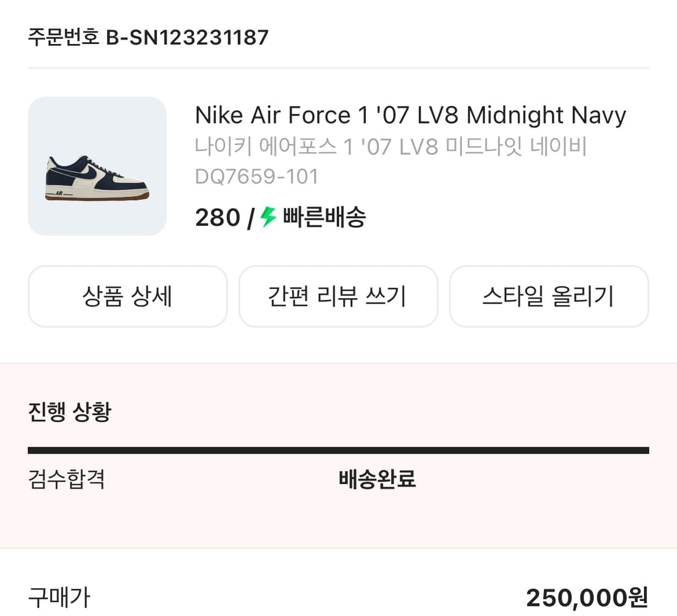This screenshot has width=677, height=616.
Task: Click the 검수합격 inspection-passed status step
Action: pos(66,480)
